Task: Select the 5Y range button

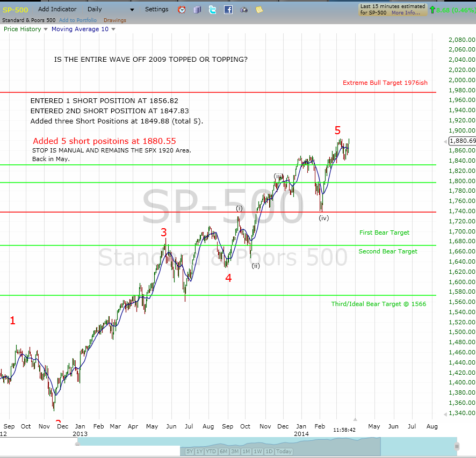Action: point(190,452)
